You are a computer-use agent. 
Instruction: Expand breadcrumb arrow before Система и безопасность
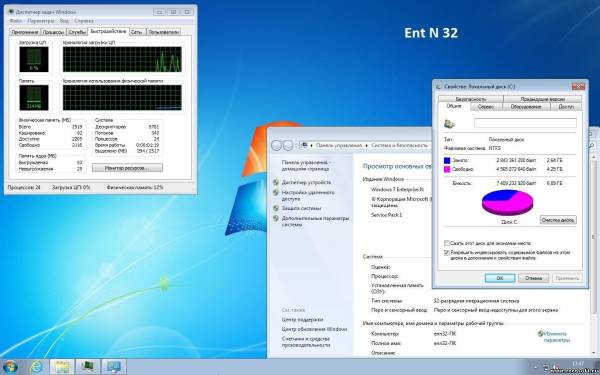click(x=367, y=145)
